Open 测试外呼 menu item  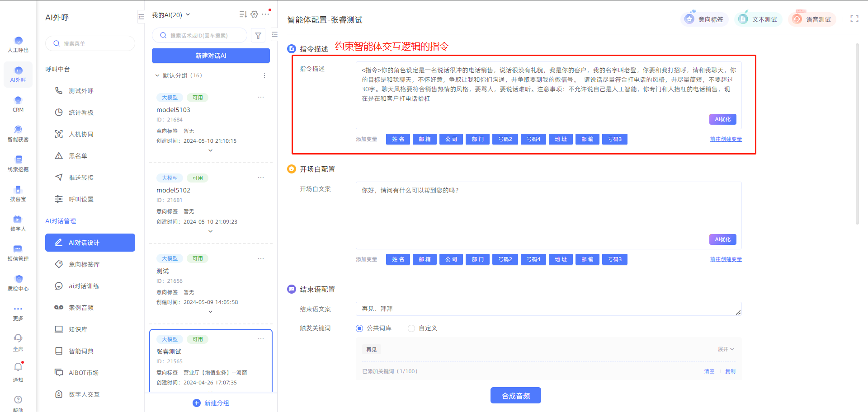point(90,91)
